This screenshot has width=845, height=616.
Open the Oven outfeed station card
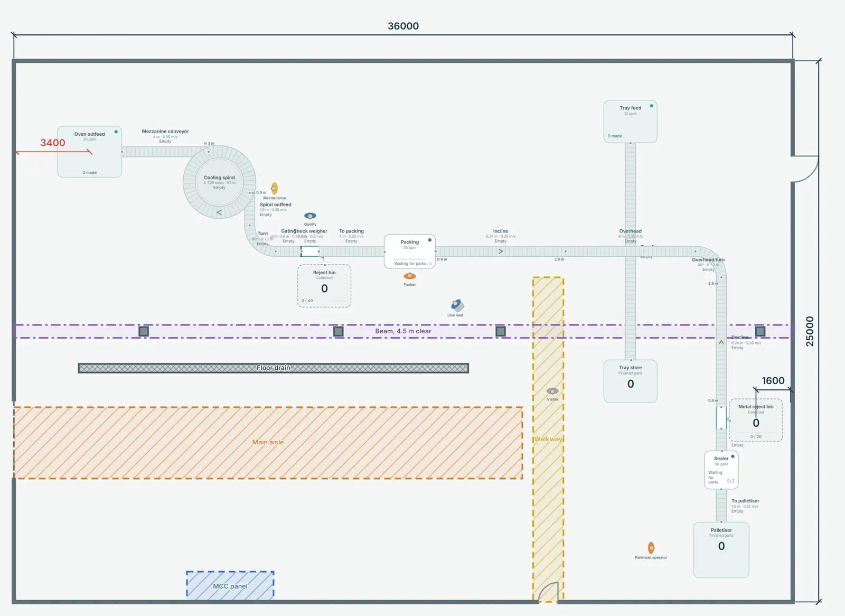(90, 152)
